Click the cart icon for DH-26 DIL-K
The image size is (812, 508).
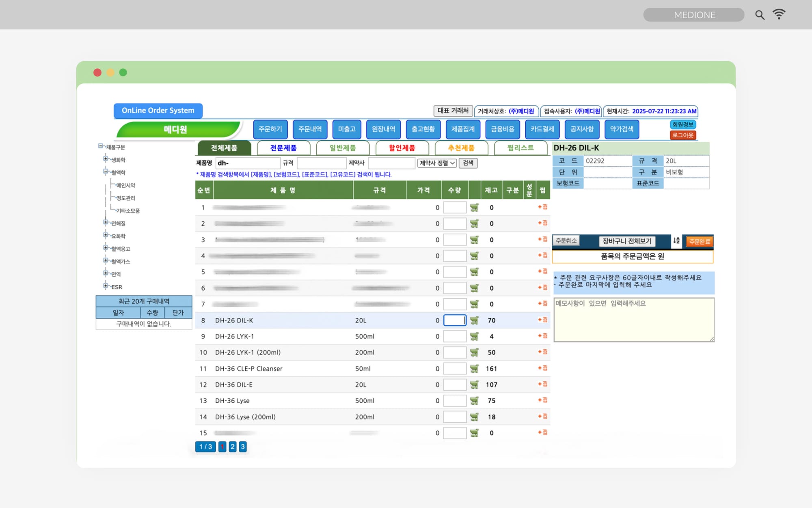tap(474, 320)
